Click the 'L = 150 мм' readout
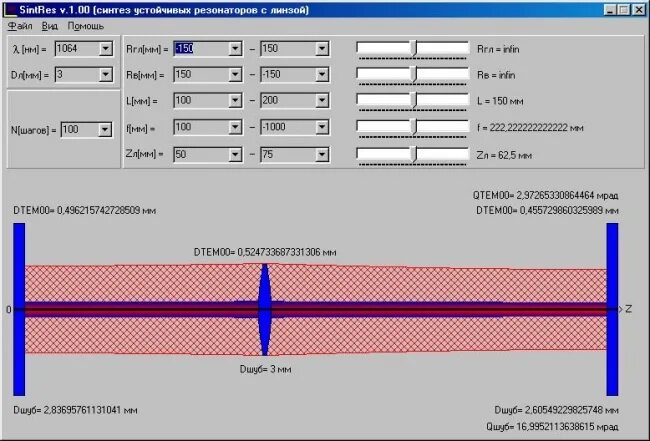 coord(500,101)
